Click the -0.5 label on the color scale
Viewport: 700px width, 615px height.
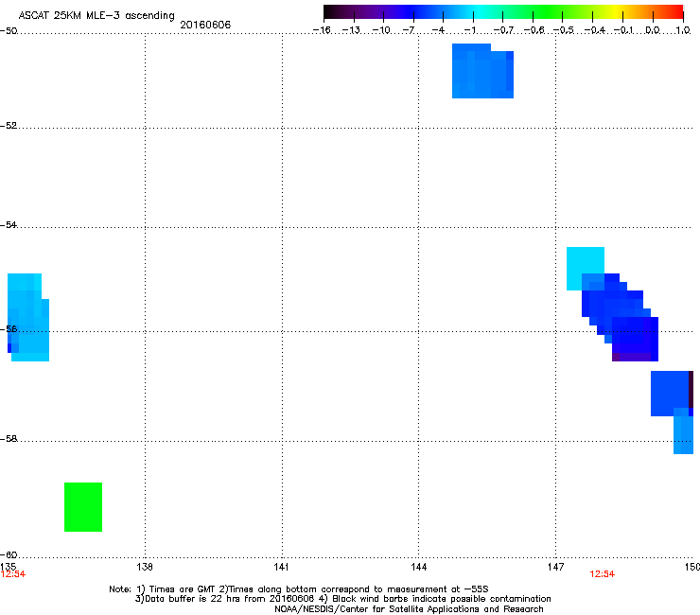[564, 30]
